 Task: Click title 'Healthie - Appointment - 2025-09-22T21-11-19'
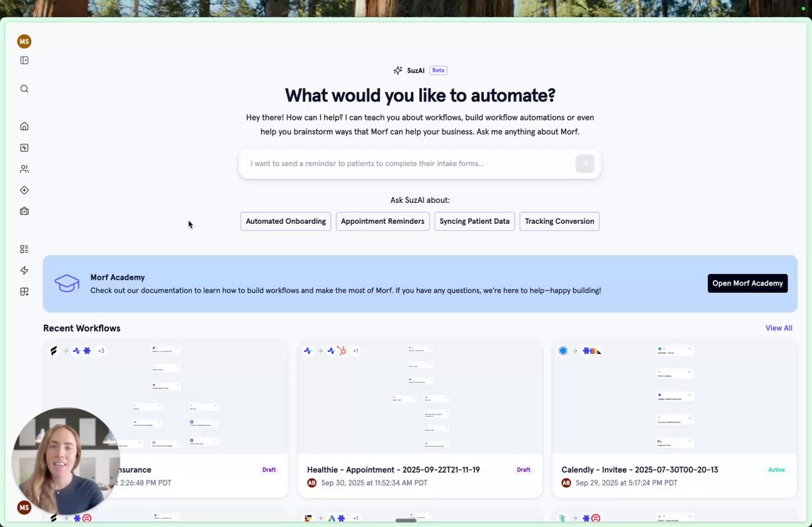(x=393, y=470)
